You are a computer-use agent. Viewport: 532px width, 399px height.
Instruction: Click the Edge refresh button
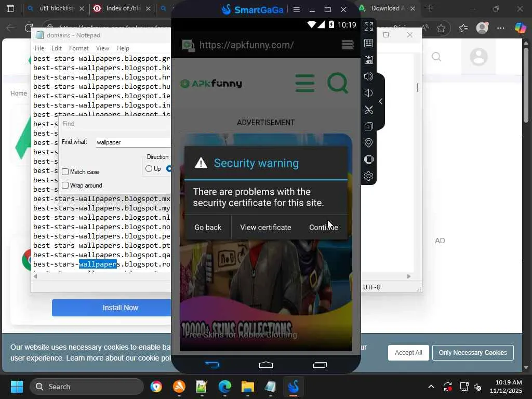[29, 28]
